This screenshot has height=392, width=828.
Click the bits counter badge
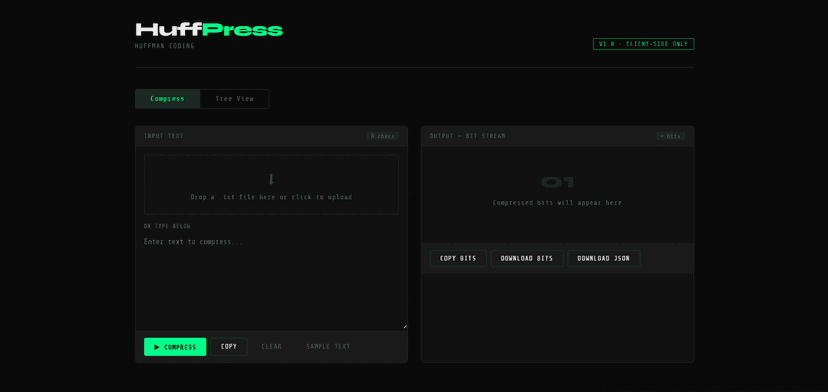click(x=671, y=136)
